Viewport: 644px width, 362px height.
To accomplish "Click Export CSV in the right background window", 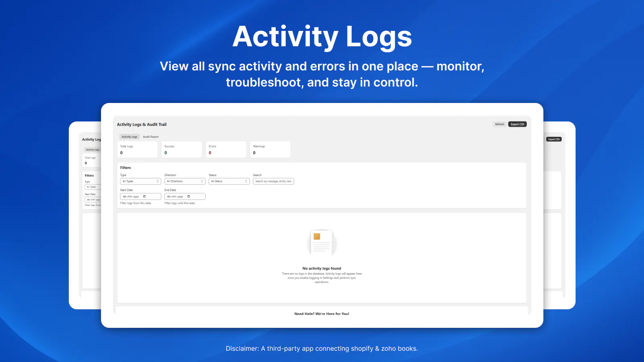I will point(554,139).
